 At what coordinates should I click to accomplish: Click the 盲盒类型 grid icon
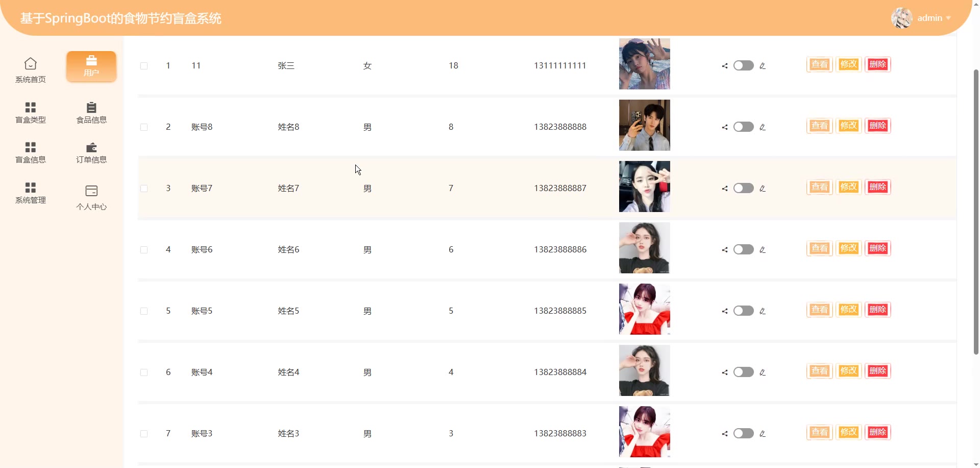tap(31, 107)
